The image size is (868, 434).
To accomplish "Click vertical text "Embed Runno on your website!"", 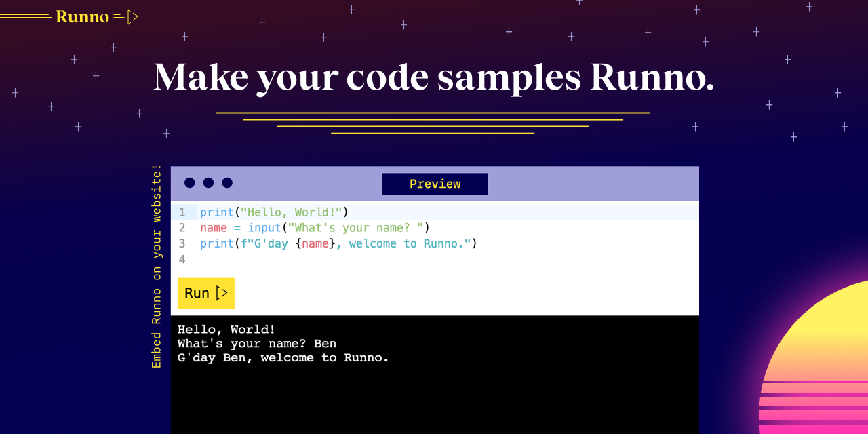I will pyautogui.click(x=157, y=266).
